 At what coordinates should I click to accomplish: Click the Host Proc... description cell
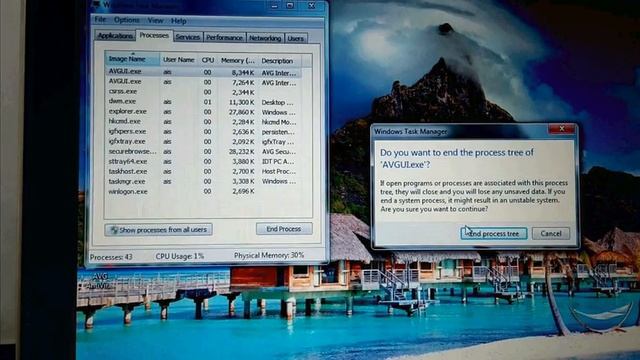278,171
